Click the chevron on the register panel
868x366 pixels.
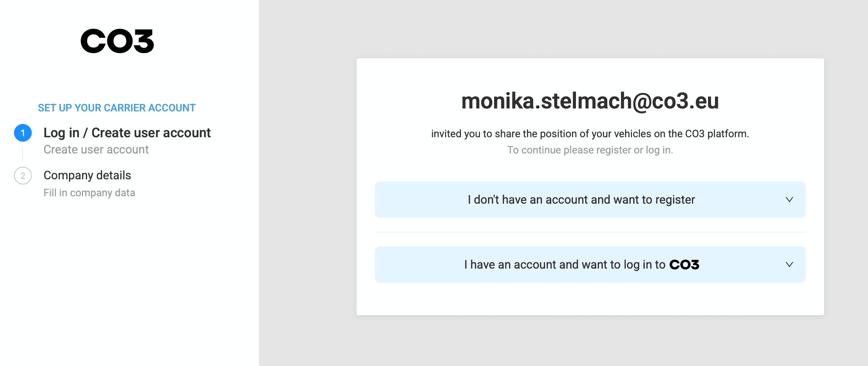pos(789,200)
